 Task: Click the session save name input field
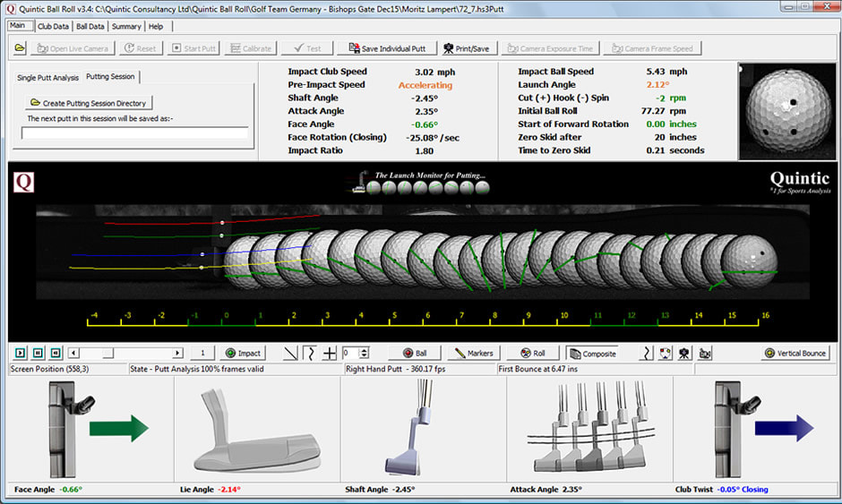(134, 133)
